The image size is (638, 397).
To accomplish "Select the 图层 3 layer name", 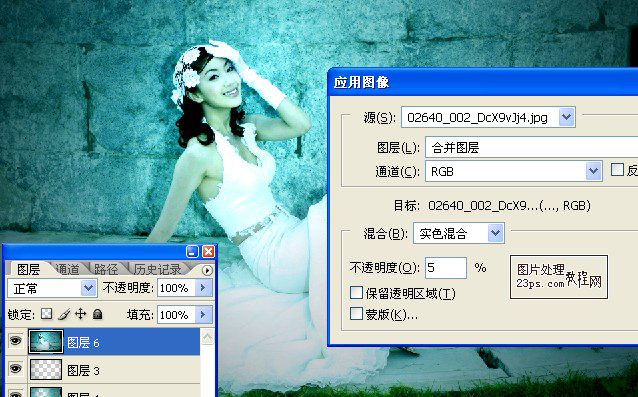I will pos(83,370).
